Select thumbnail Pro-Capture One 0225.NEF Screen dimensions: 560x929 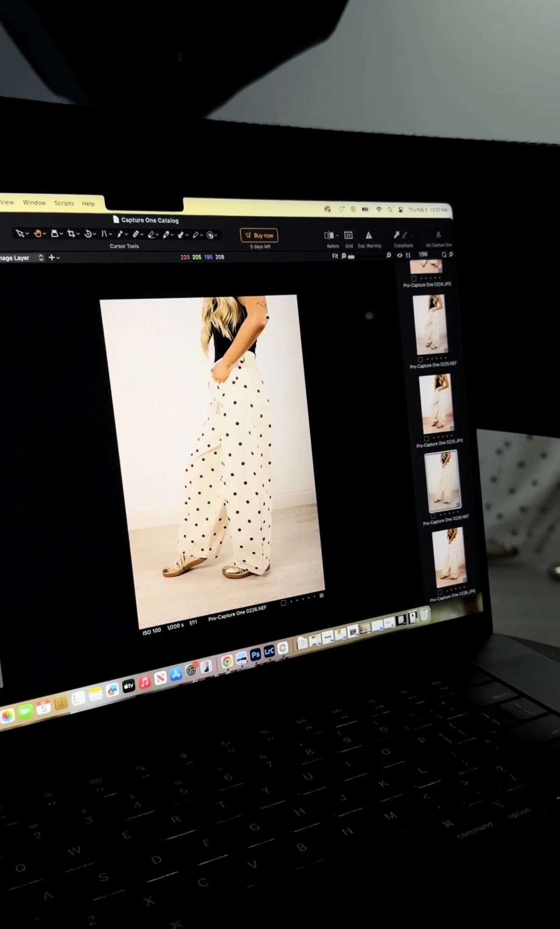(430, 324)
